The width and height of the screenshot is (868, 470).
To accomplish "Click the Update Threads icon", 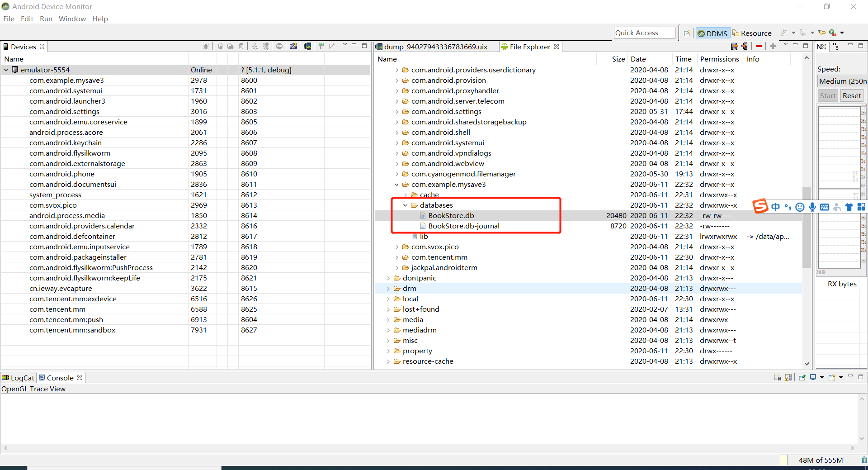I will (x=255, y=46).
